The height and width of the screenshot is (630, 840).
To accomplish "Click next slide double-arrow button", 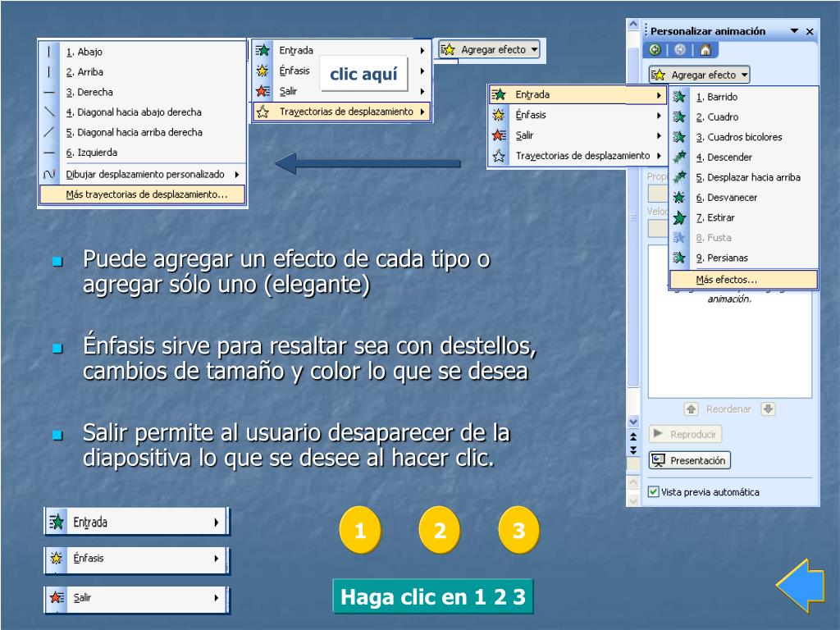I will coord(633,450).
